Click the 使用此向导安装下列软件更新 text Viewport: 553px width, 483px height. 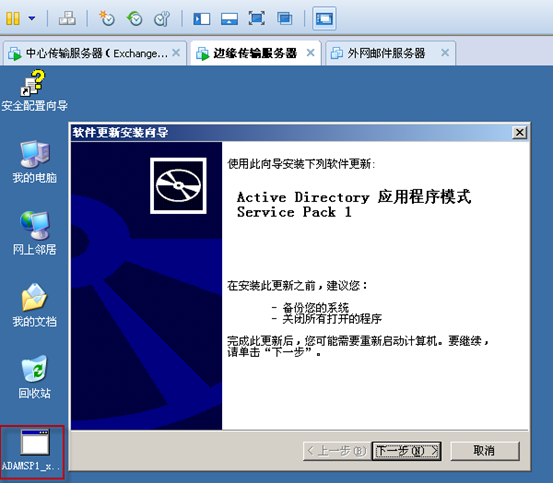tap(301, 164)
